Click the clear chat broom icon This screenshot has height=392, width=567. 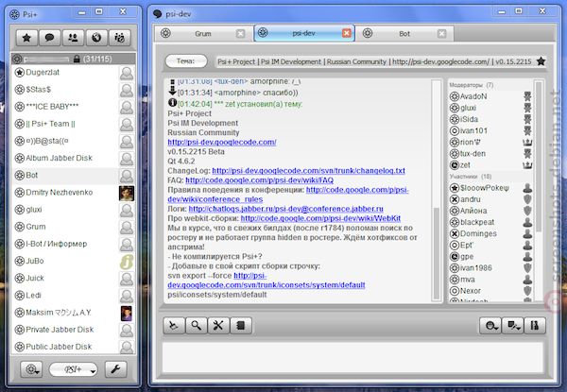coord(174,326)
